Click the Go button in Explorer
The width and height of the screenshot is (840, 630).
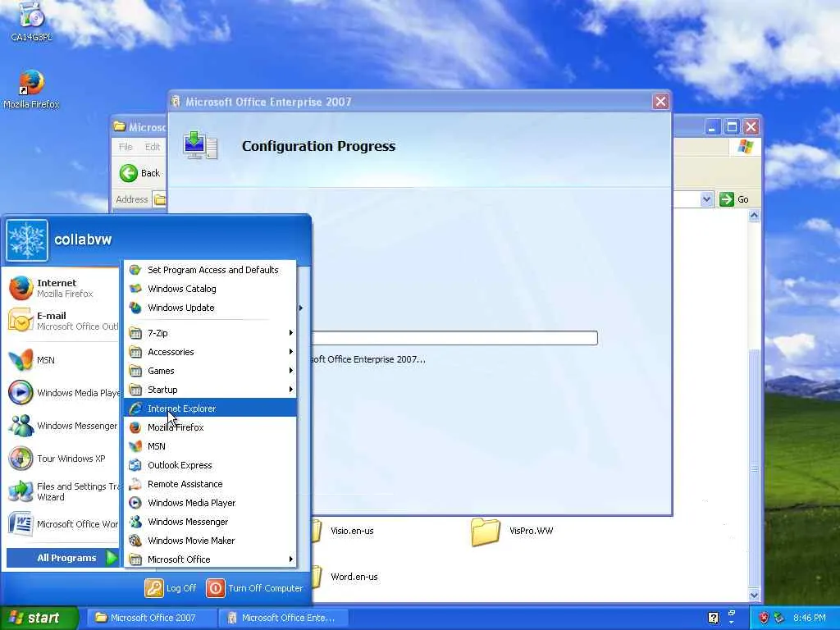[734, 199]
